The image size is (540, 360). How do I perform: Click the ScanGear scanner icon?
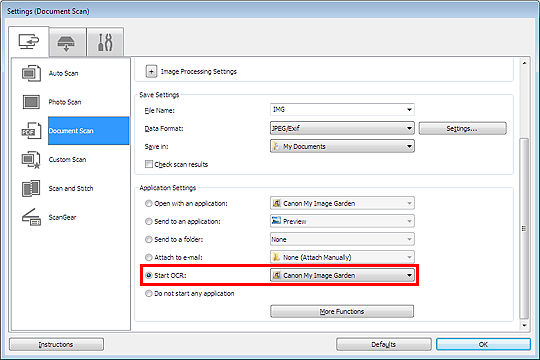[x=31, y=217]
